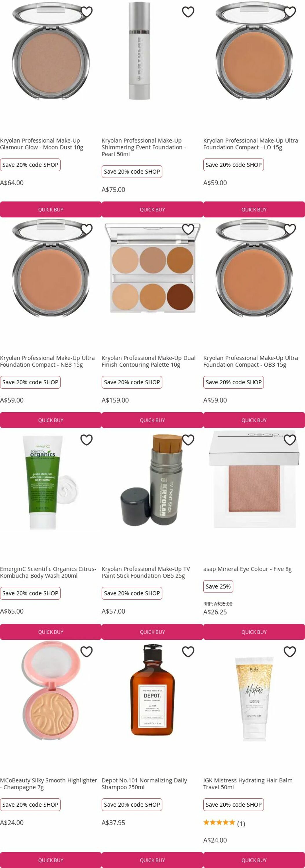The height and width of the screenshot is (868, 305).
Task: Open IGK Mistress Hydrating Hair Balm title link
Action: click(248, 784)
